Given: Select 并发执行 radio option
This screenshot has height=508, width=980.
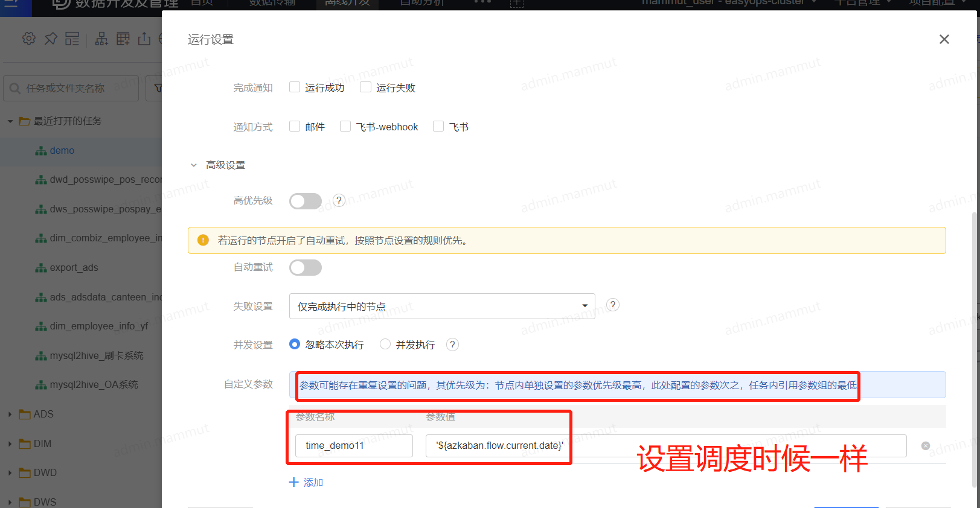Looking at the screenshot, I should pyautogui.click(x=385, y=344).
